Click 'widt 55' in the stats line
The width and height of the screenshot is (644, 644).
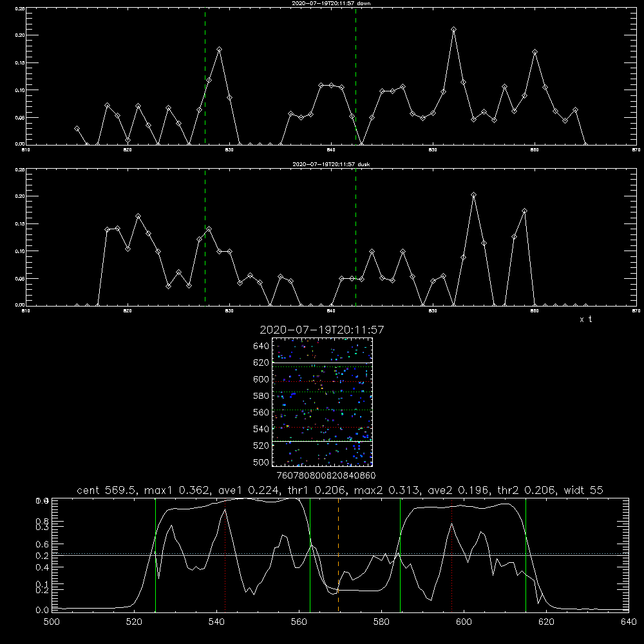pyautogui.click(x=583, y=490)
